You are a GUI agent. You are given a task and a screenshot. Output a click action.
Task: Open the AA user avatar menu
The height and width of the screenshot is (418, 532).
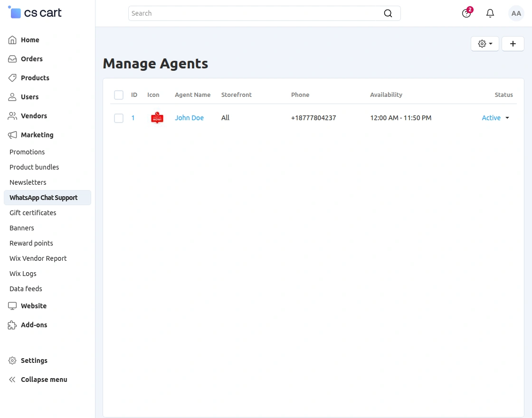tap(516, 13)
